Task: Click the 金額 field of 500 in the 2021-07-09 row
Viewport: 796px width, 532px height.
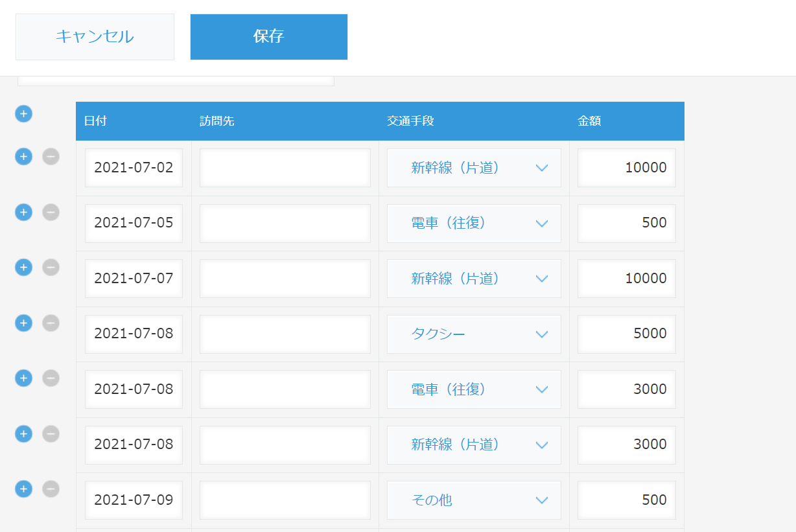Action: [627, 500]
